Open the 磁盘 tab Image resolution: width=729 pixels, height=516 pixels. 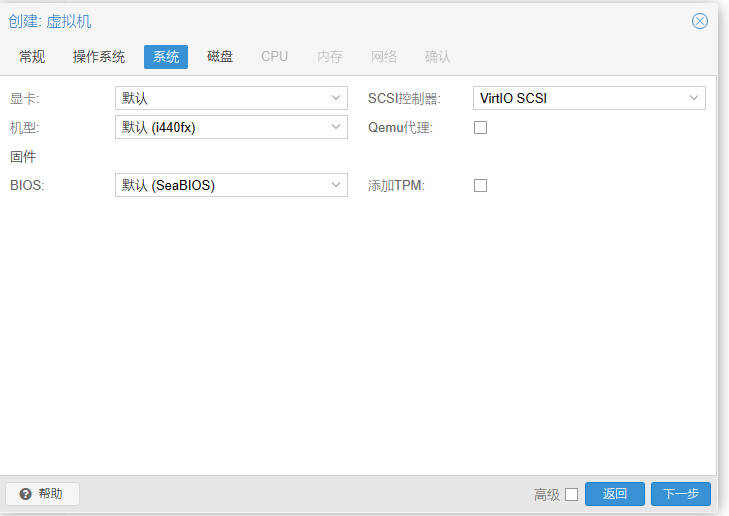[x=220, y=57]
